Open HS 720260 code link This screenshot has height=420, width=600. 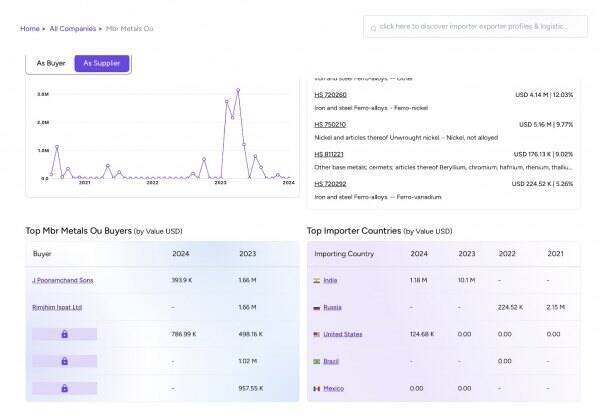tap(330, 95)
